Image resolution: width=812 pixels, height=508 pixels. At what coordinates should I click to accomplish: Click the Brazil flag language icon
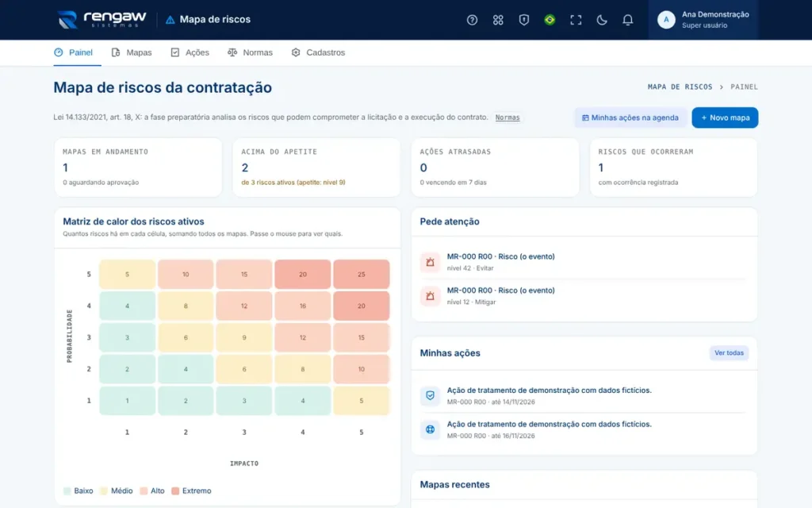(550, 20)
